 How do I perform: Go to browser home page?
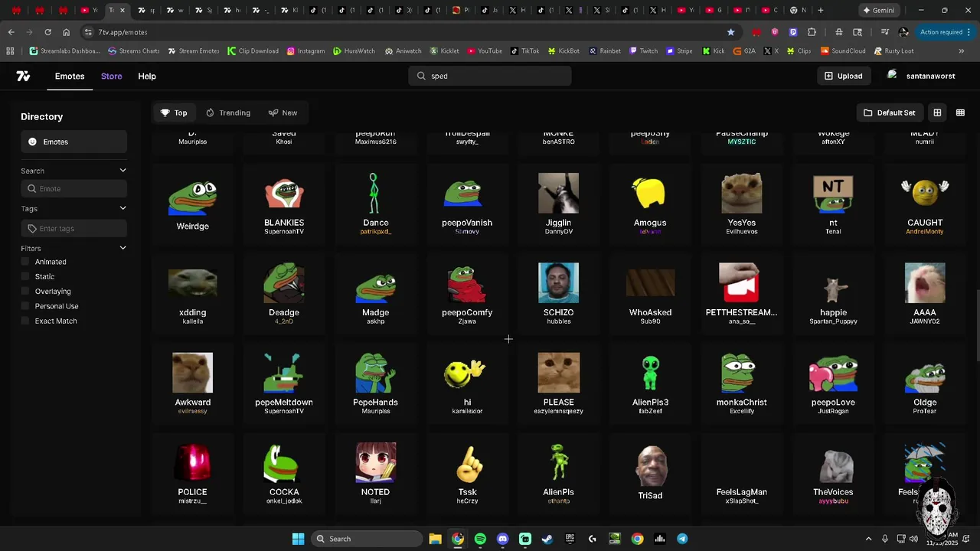pyautogui.click(x=67, y=32)
